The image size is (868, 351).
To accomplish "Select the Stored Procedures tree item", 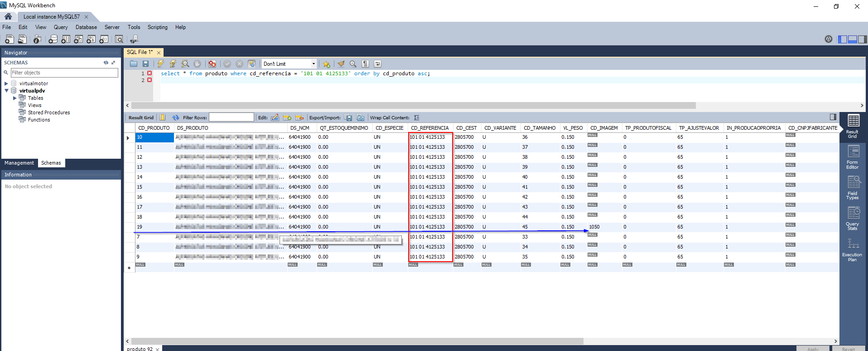I will (49, 112).
